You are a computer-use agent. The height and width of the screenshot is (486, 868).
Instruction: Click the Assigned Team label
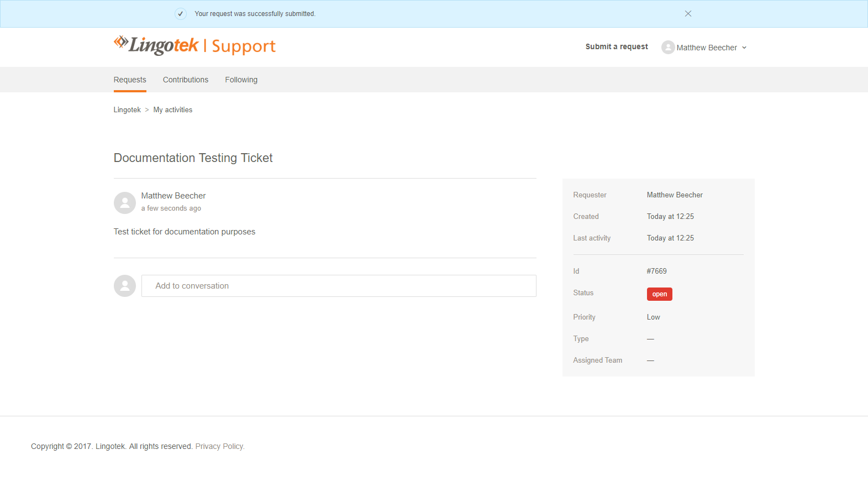pyautogui.click(x=598, y=360)
